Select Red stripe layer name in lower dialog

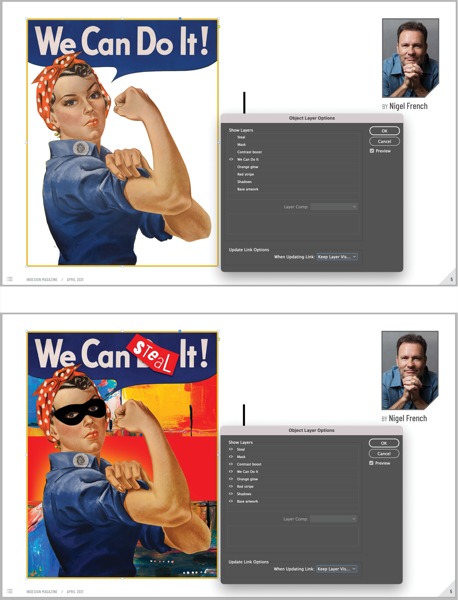[245, 486]
